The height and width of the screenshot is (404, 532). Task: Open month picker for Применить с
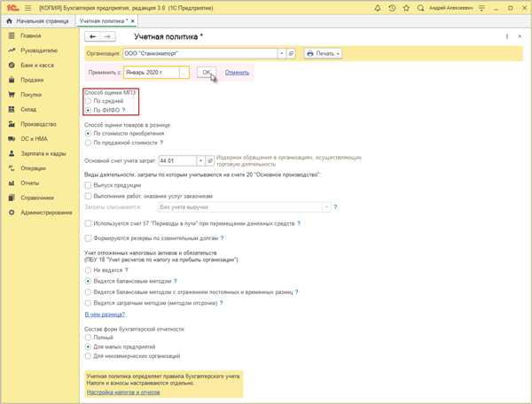coord(184,73)
